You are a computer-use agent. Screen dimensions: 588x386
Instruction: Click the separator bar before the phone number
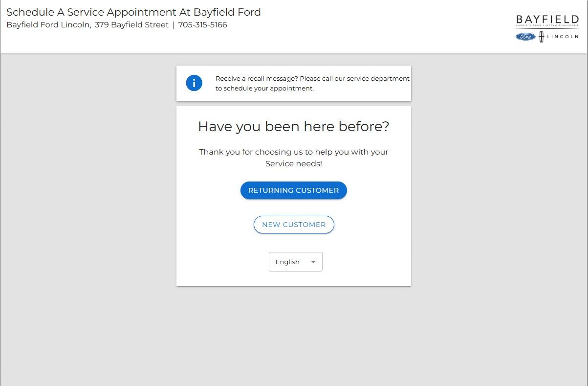click(174, 25)
